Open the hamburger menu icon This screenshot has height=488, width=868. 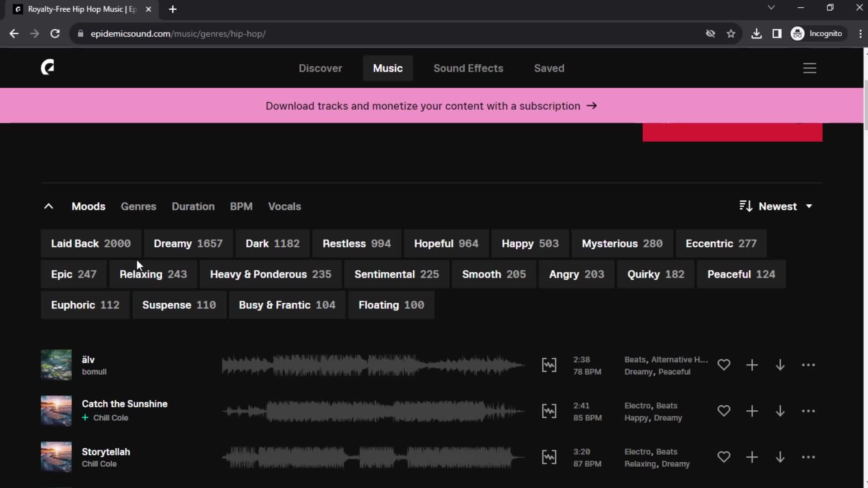click(810, 68)
